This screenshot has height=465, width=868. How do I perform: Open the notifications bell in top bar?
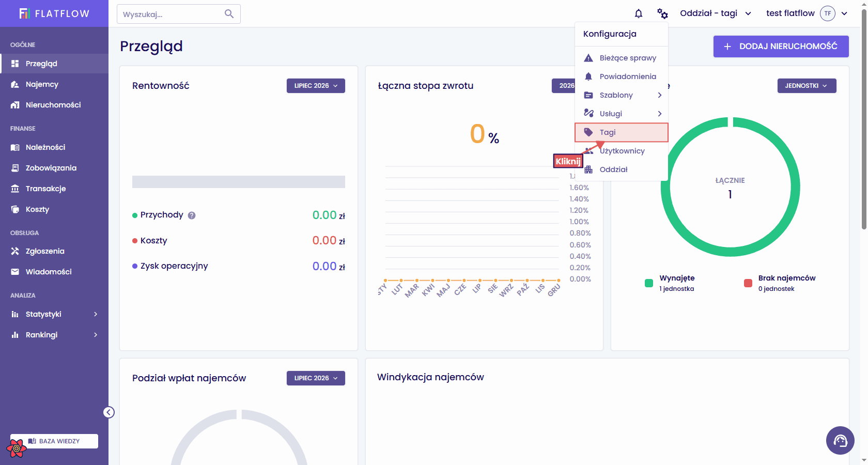pos(639,13)
